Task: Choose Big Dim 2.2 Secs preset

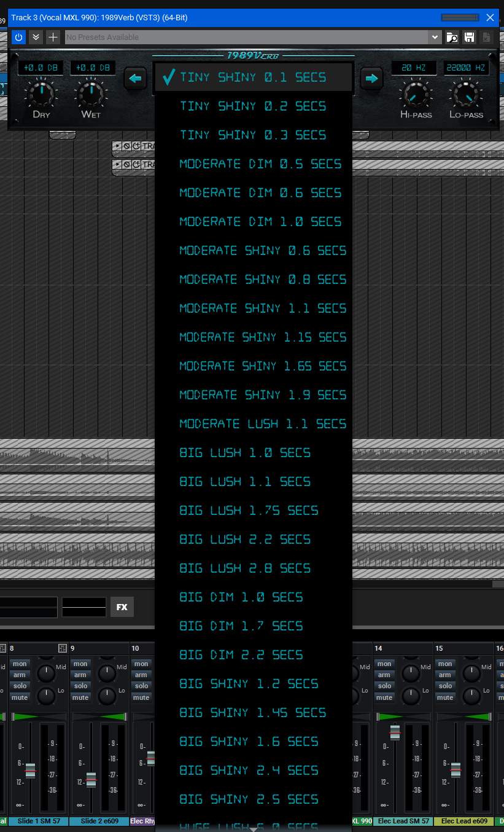Action: 254,655
